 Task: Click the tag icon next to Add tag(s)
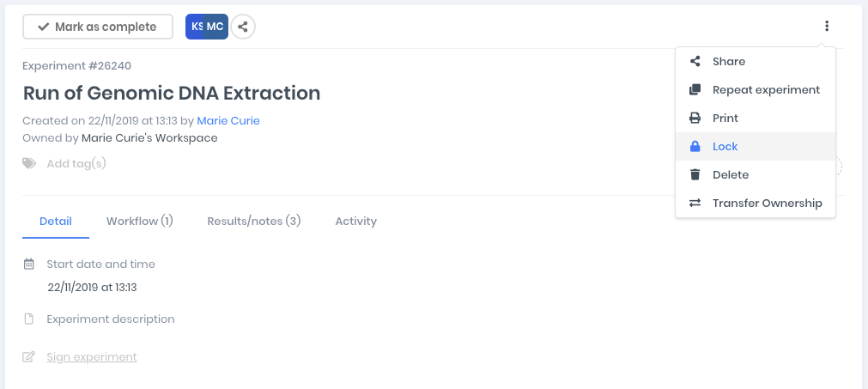[30, 163]
